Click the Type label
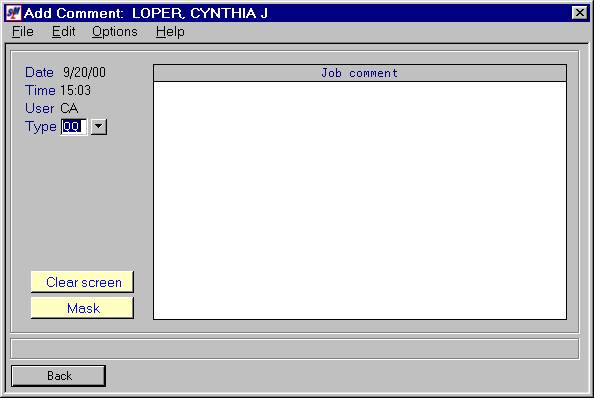The height and width of the screenshot is (398, 594). (41, 126)
